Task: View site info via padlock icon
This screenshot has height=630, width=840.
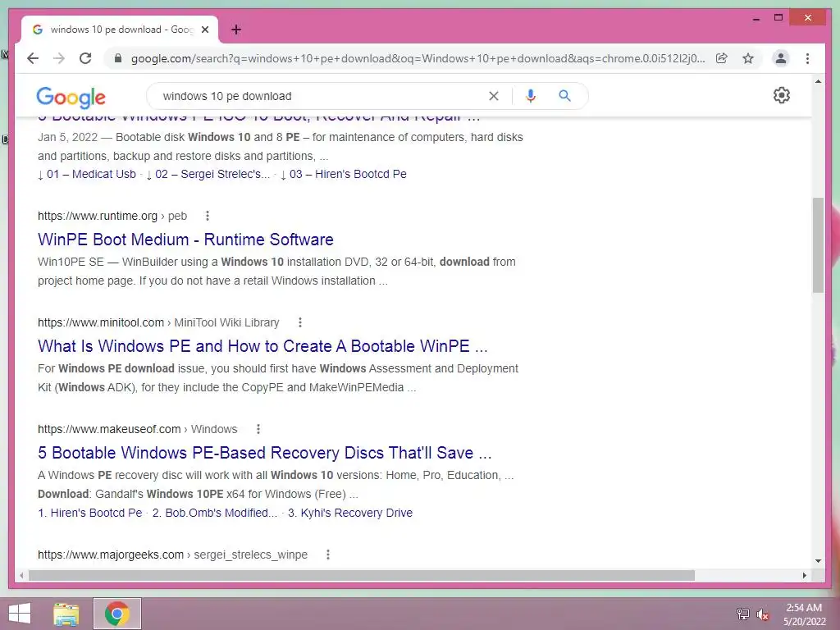Action: [118, 58]
